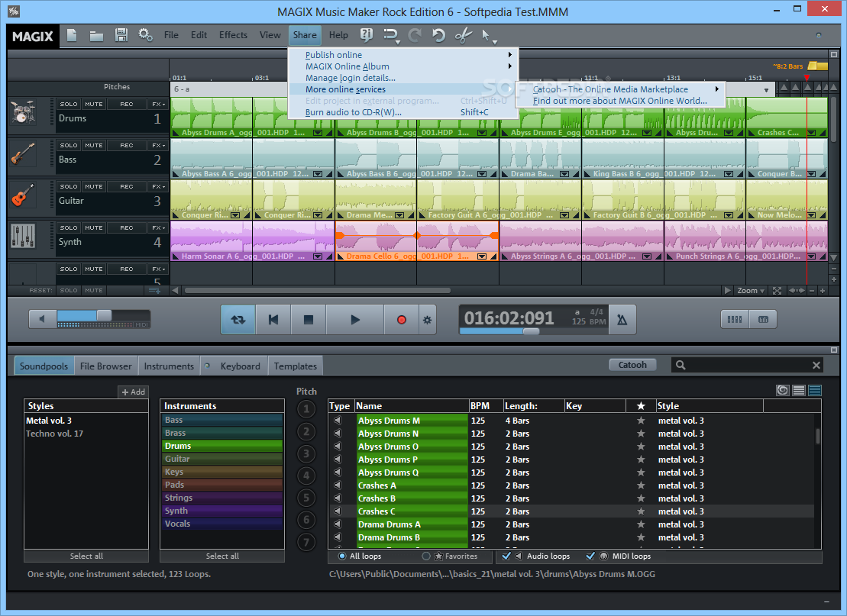Start playback with the play button
The width and height of the screenshot is (847, 616).
click(355, 320)
